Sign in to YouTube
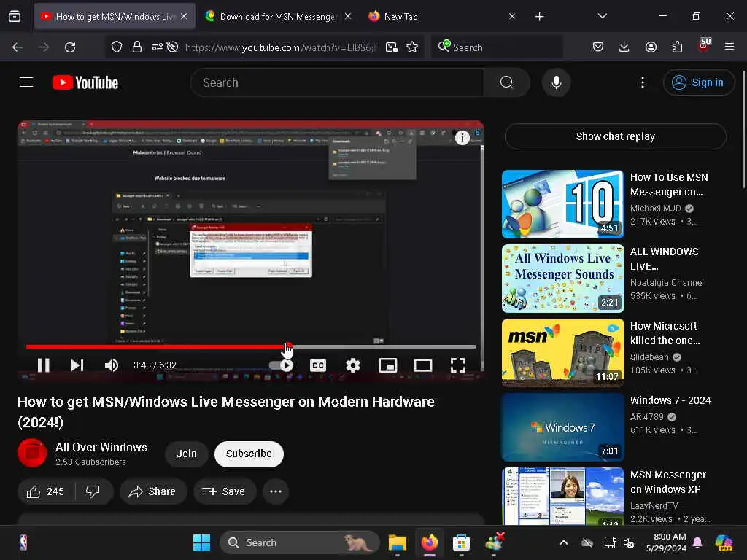 point(698,82)
